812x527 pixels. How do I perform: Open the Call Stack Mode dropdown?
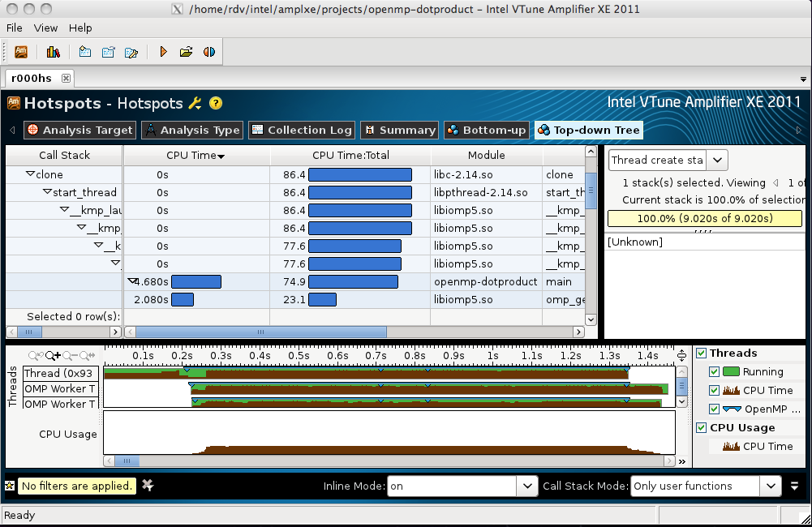(x=770, y=486)
